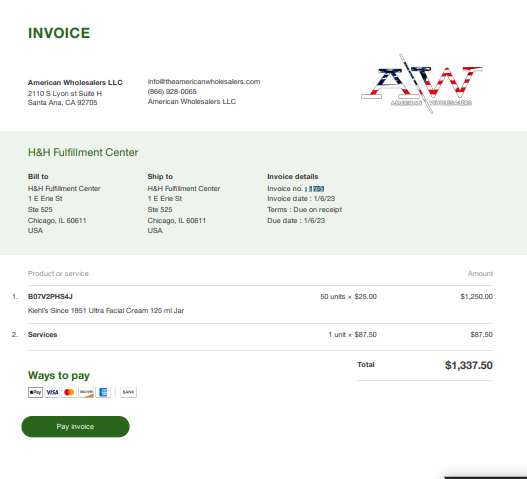Choose the American Express icon
527x479 pixels.
point(103,392)
